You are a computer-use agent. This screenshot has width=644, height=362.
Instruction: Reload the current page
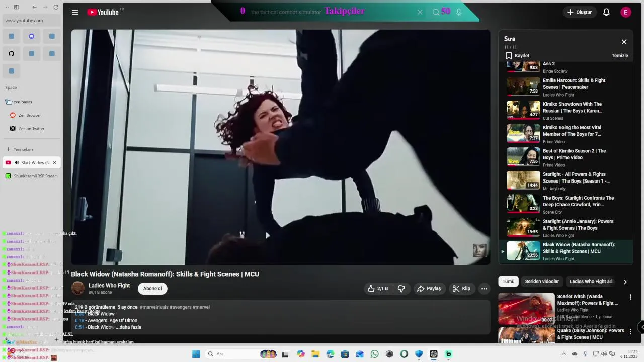point(56,7)
